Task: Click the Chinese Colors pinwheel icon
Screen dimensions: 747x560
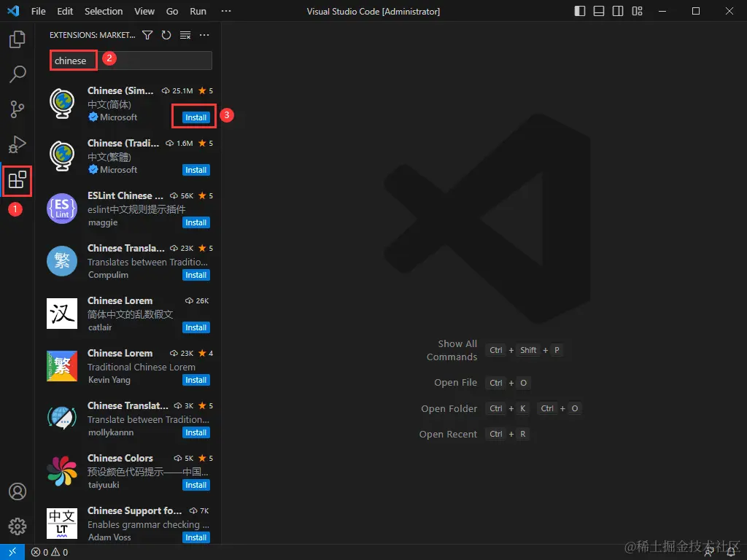Action: 62,471
